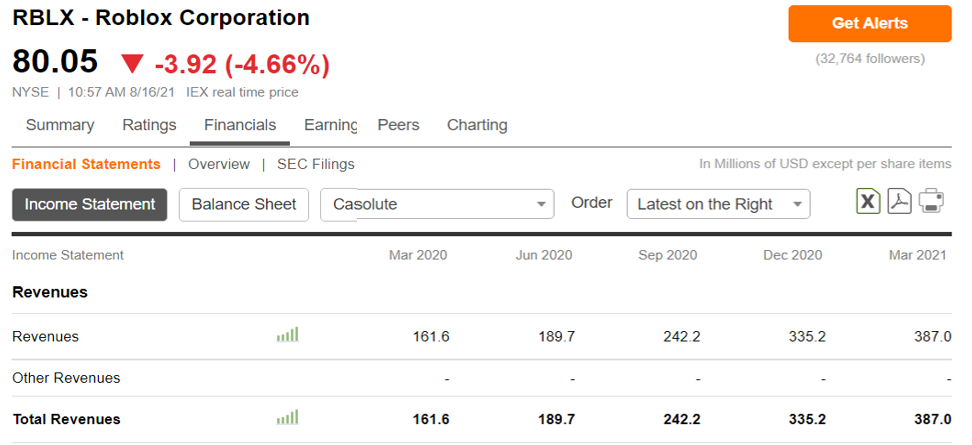Open the Earnings tab
Viewport: 972px width, 445px height.
[330, 125]
